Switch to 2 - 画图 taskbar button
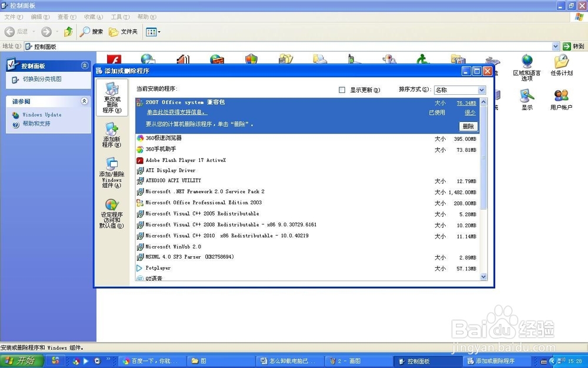The height and width of the screenshot is (368, 588). [x=358, y=361]
